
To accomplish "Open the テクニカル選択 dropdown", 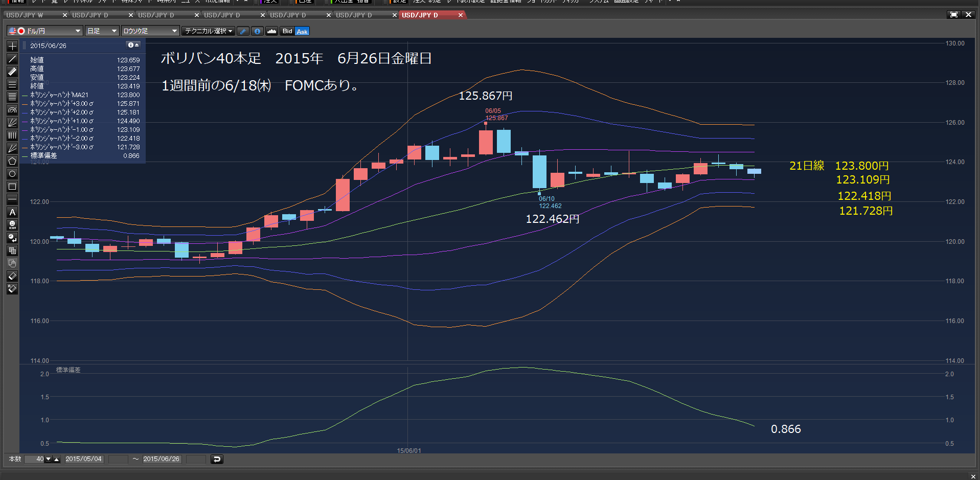I will 209,31.
